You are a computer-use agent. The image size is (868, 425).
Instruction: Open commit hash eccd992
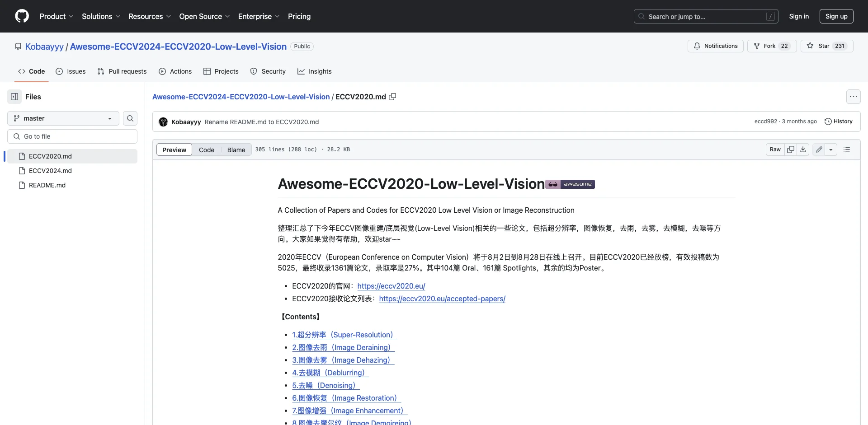[x=765, y=121]
